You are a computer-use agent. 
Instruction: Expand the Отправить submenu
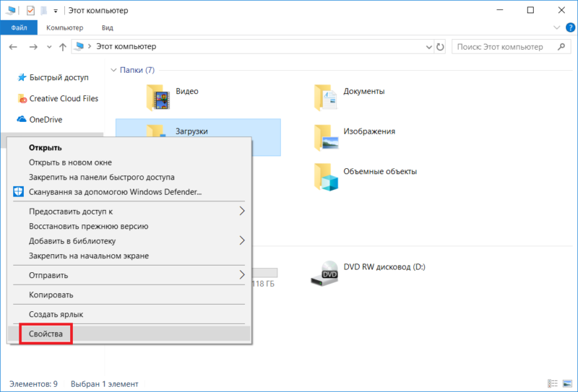click(242, 275)
